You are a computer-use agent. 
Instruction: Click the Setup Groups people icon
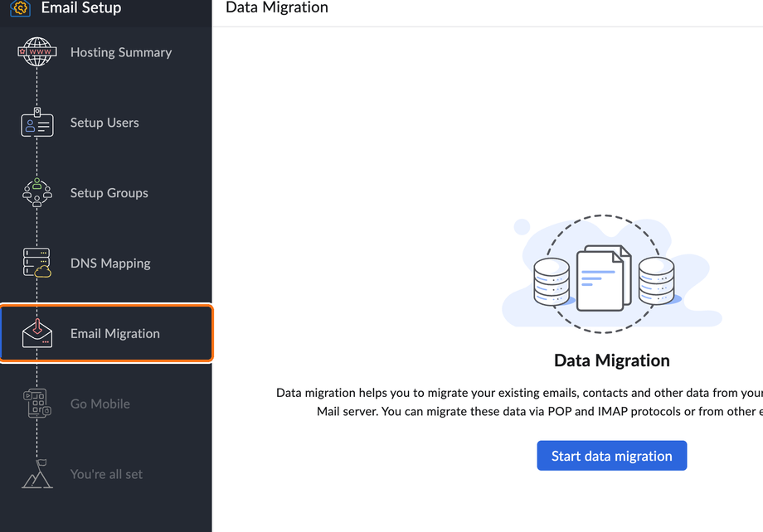37,192
